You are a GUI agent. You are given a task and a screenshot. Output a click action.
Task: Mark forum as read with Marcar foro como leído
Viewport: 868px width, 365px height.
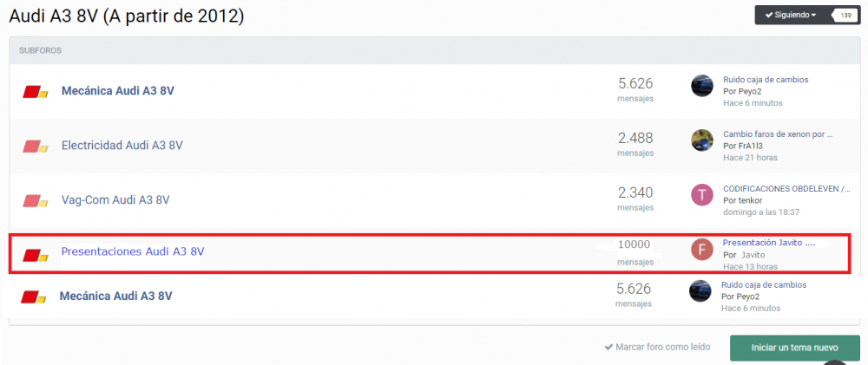coord(657,348)
